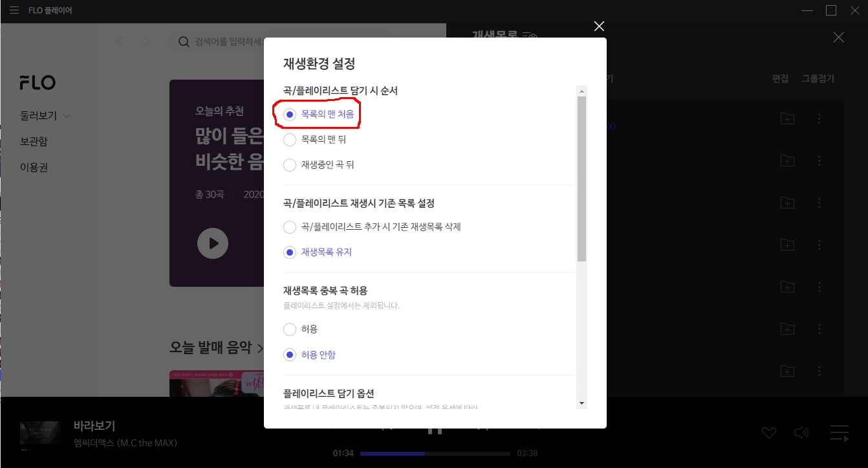This screenshot has height=468, width=868.
Task: Select 목록의 맨 처음 radio option
Action: pos(290,115)
